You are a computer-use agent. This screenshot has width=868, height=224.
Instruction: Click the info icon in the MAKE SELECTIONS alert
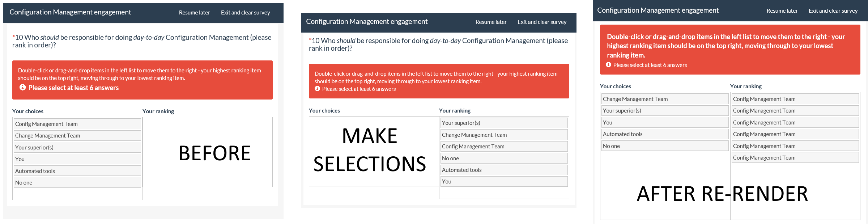pyautogui.click(x=317, y=89)
